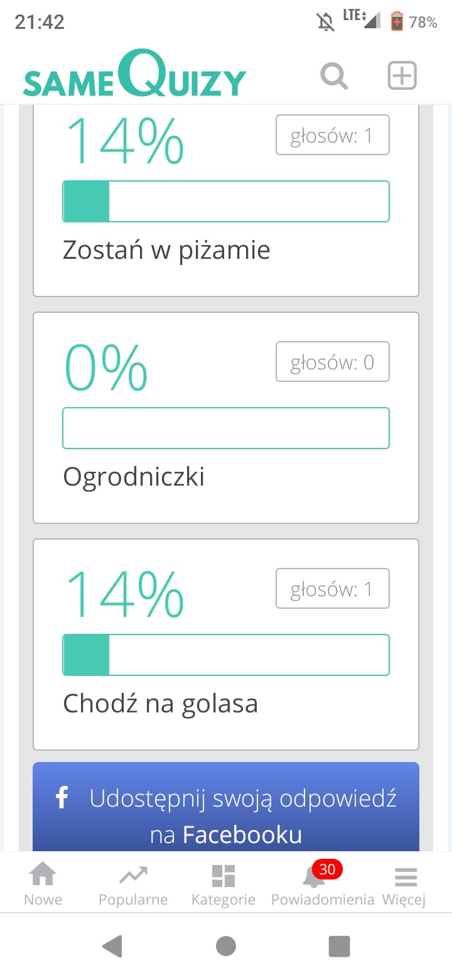This screenshot has height=980, width=452.
Task: Switch to the Popularne tab
Action: [133, 883]
